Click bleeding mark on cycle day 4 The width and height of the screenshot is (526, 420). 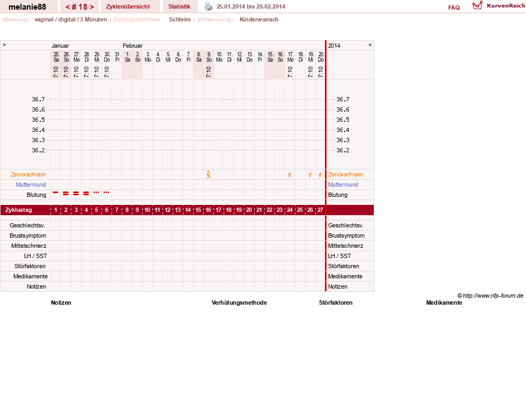click(x=86, y=193)
